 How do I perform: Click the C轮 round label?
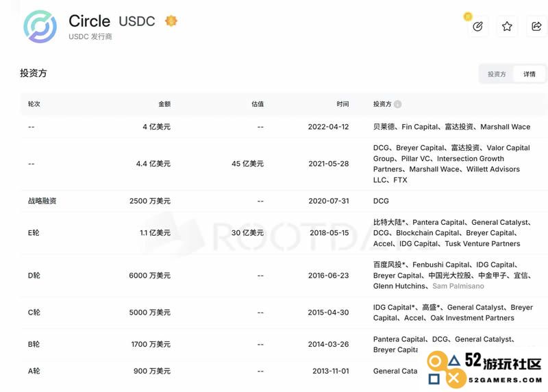point(34,313)
